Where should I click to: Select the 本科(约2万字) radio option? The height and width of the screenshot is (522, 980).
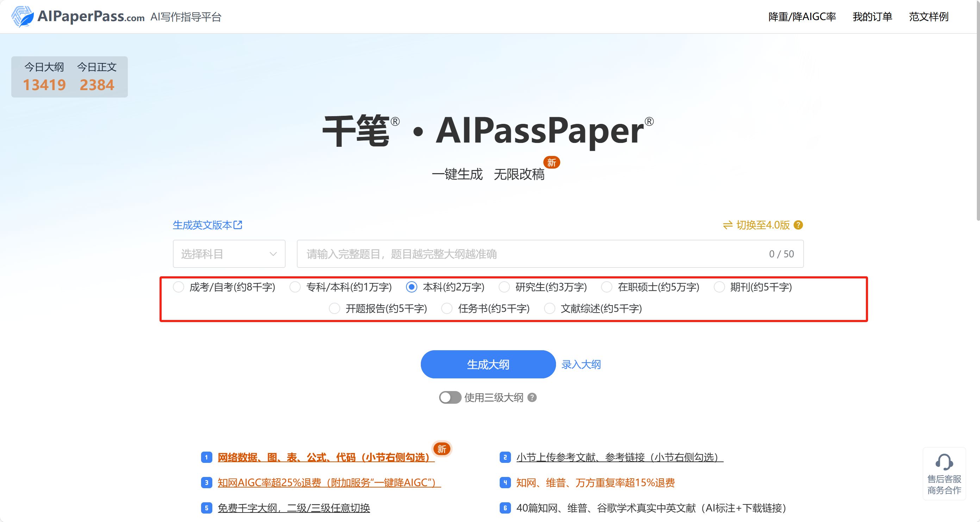coord(412,287)
